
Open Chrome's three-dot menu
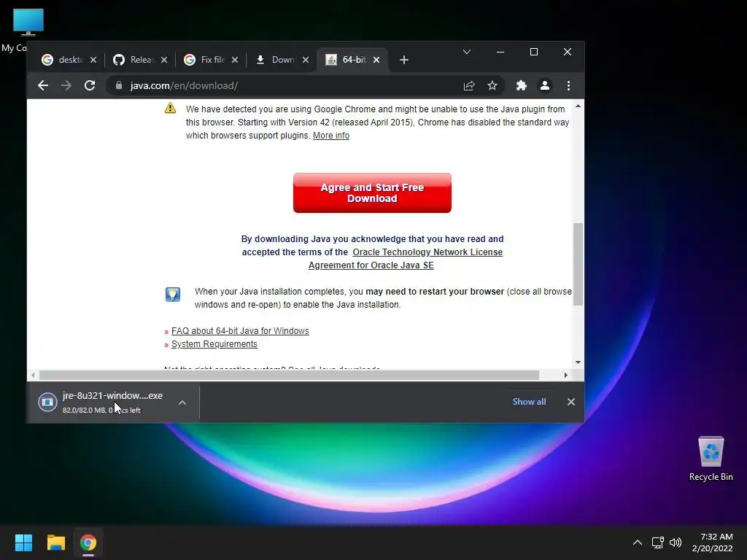[568, 86]
